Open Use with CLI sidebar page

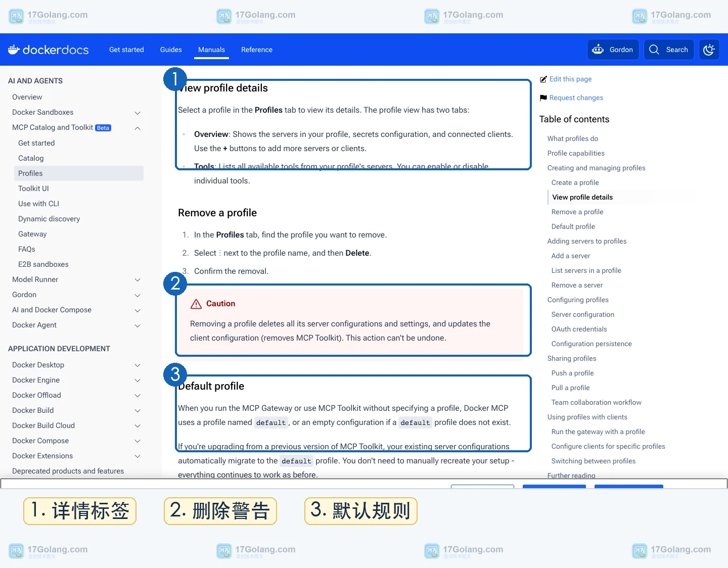[38, 204]
